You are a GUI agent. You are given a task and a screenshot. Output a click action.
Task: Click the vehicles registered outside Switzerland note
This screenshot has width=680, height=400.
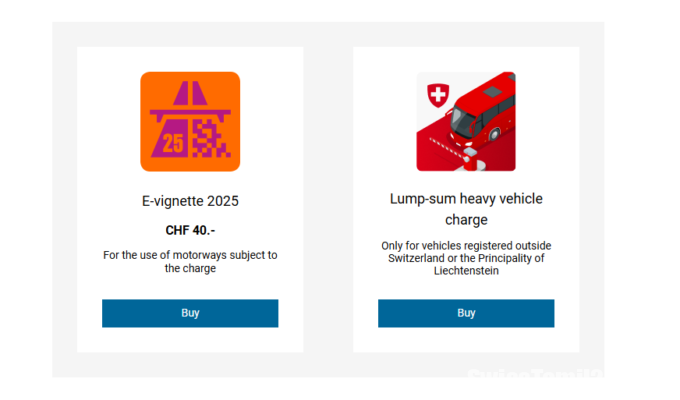[466, 258]
